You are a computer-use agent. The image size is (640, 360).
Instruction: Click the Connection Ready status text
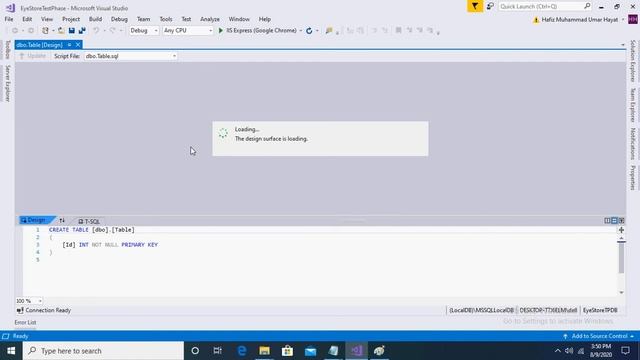pos(48,310)
